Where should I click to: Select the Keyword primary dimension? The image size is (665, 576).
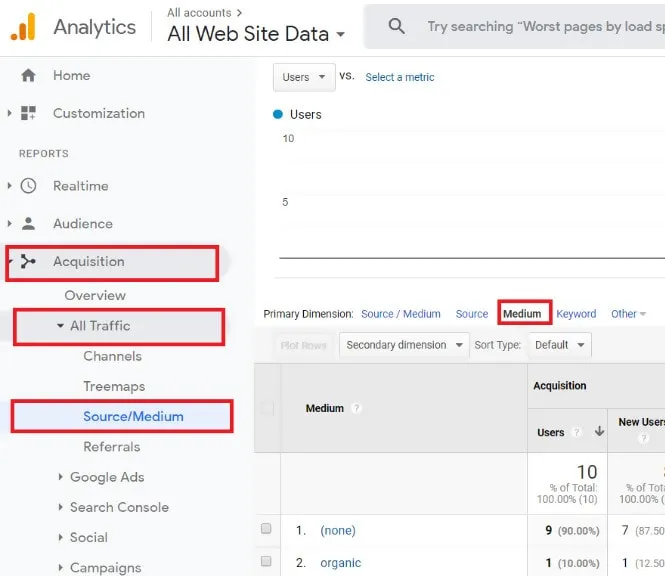576,314
